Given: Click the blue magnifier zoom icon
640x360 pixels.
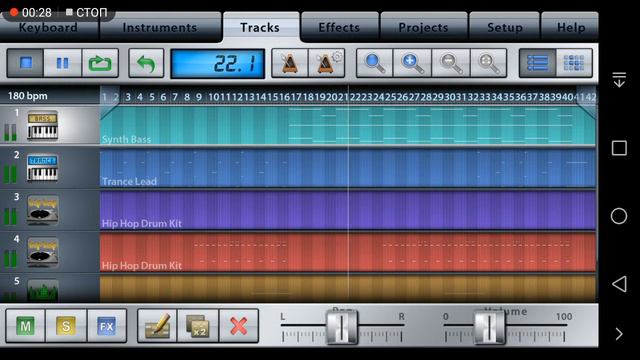Looking at the screenshot, I should pyautogui.click(x=374, y=63).
